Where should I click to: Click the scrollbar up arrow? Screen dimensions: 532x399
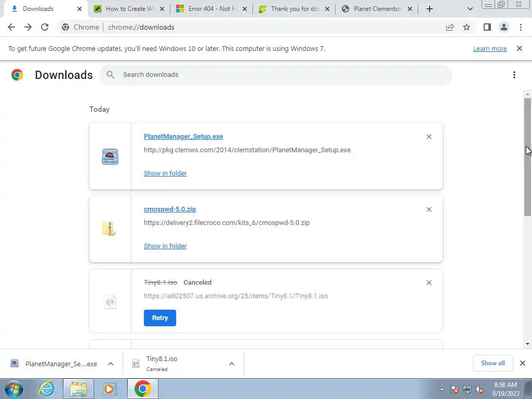pyautogui.click(x=527, y=94)
